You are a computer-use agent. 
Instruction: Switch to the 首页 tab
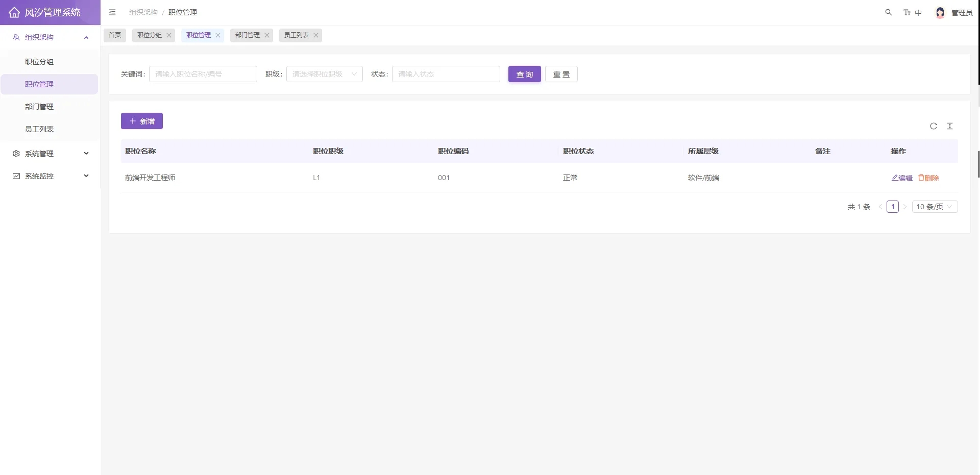click(x=115, y=35)
